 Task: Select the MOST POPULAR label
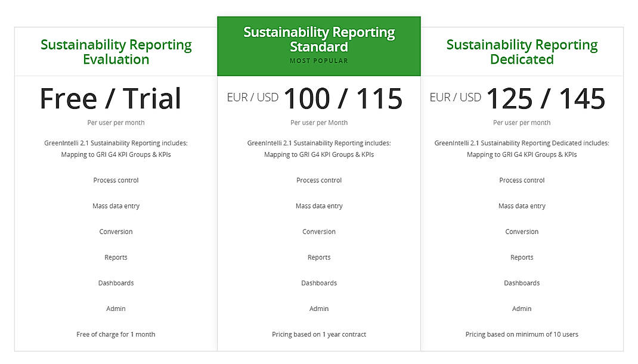click(318, 61)
